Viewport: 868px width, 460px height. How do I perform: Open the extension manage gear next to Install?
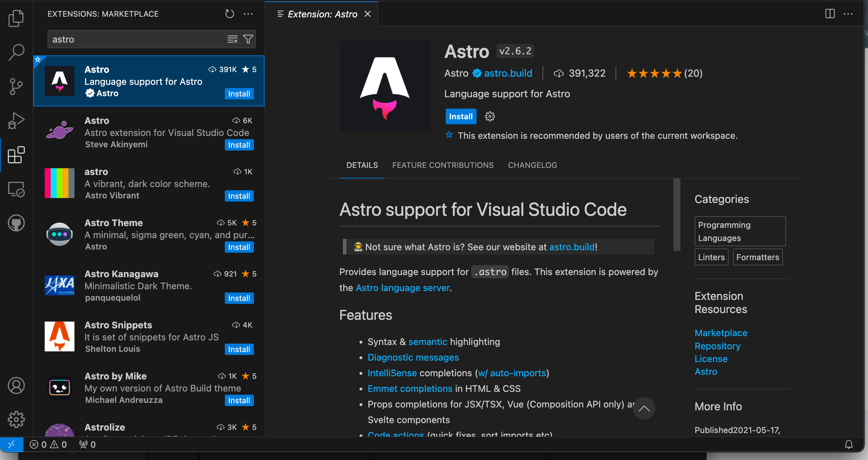coord(490,116)
